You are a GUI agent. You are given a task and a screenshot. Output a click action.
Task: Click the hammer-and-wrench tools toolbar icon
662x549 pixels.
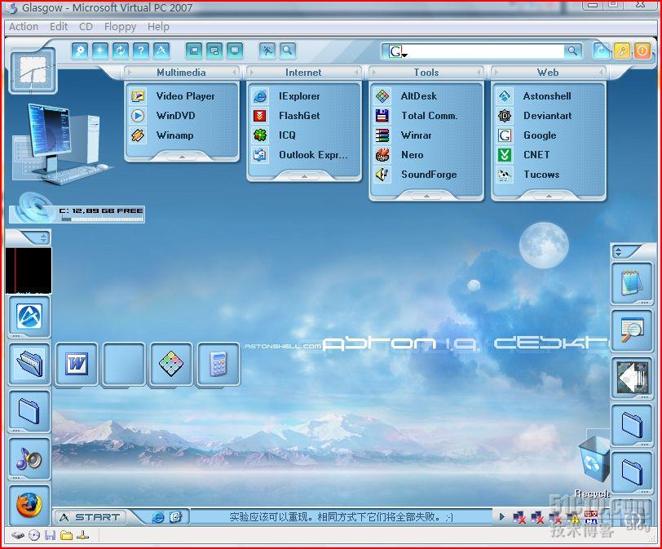(267, 51)
